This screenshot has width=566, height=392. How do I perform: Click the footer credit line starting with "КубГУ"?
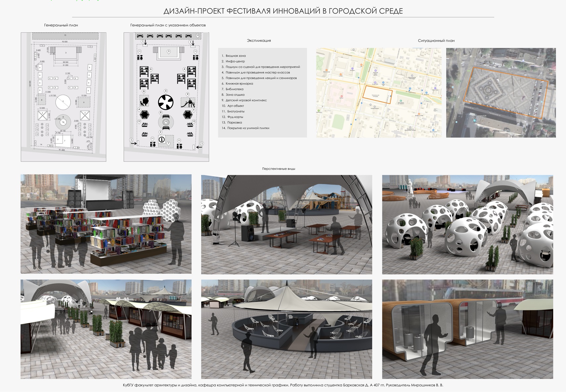(x=283, y=385)
